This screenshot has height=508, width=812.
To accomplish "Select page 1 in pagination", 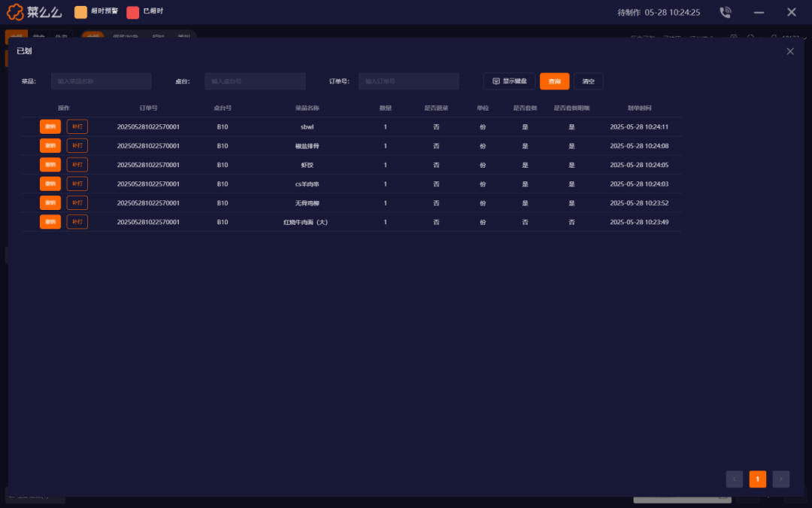I will tap(758, 479).
